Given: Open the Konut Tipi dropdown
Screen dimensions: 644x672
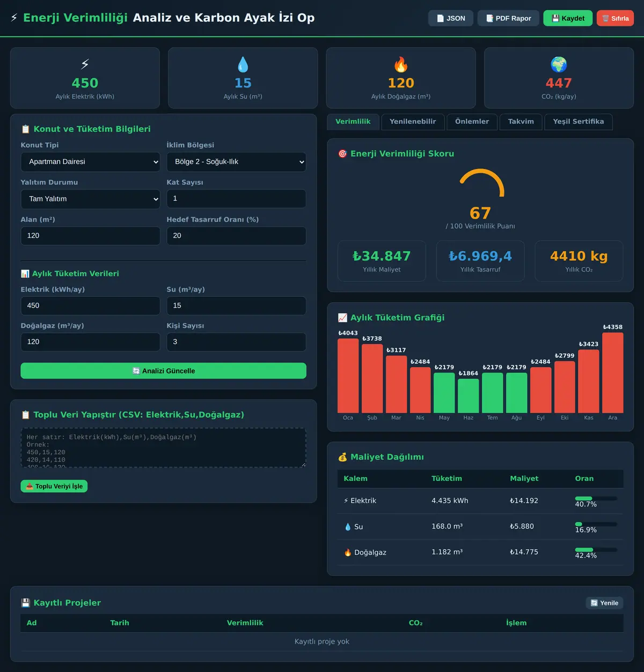Looking at the screenshot, I should pyautogui.click(x=91, y=162).
